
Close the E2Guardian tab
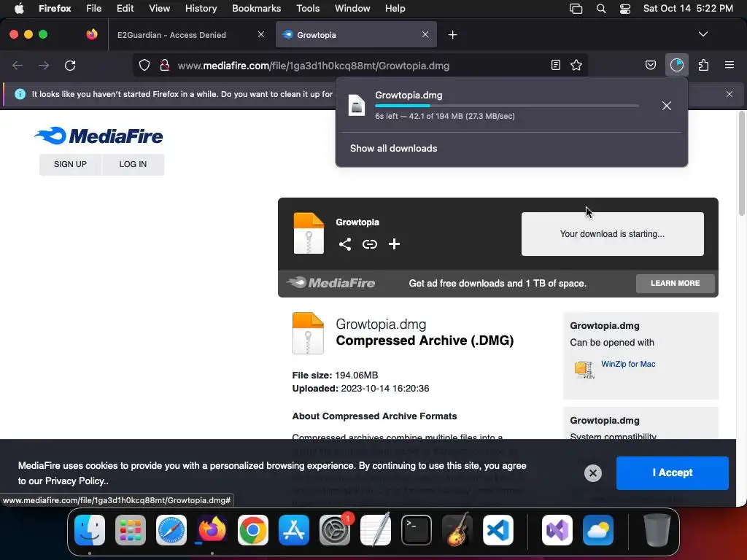point(261,34)
